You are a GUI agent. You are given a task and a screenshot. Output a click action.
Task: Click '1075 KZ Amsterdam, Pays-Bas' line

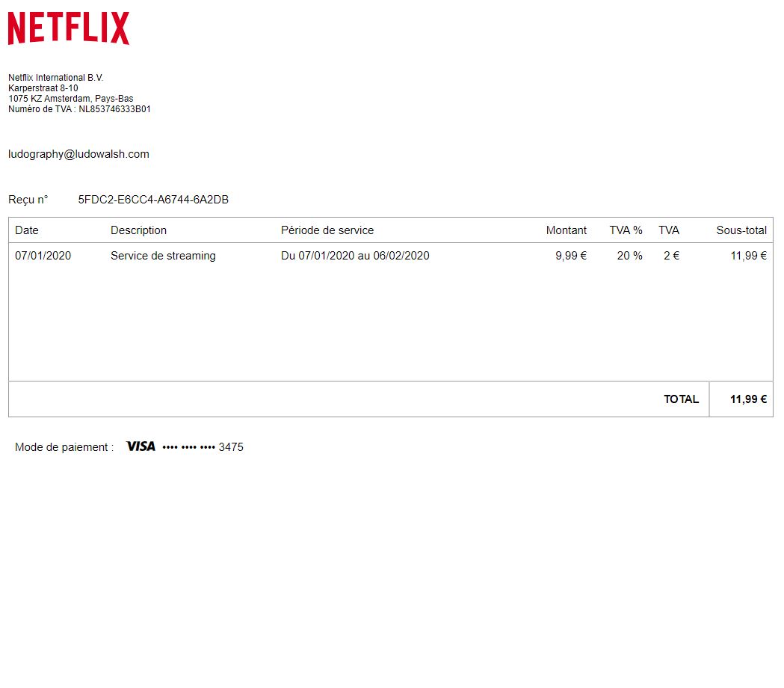tap(70, 99)
